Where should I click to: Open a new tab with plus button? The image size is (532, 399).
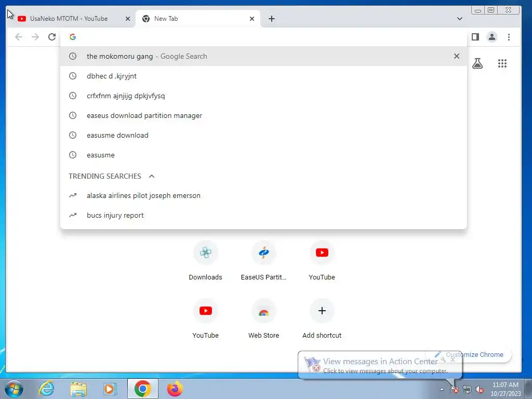[x=271, y=19]
